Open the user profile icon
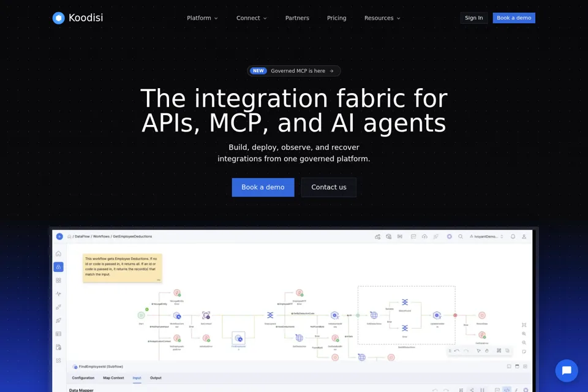Viewport: 588px width, 392px height. pos(524,236)
